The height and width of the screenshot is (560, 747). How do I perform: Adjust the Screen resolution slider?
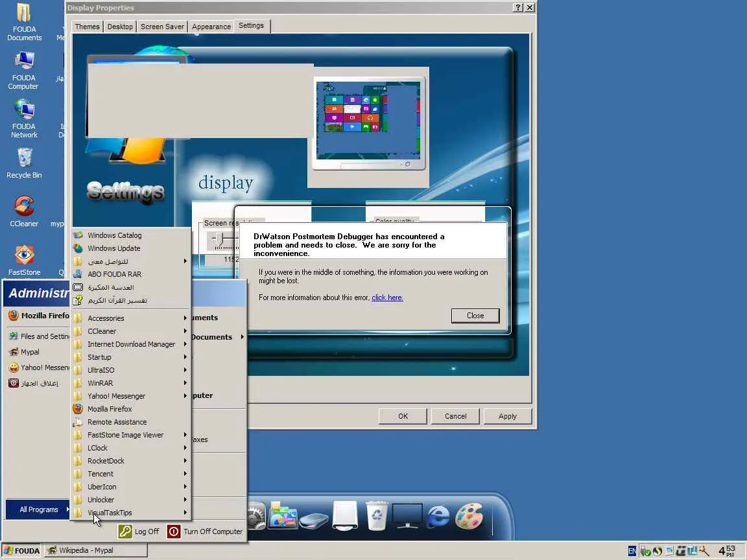click(x=219, y=240)
